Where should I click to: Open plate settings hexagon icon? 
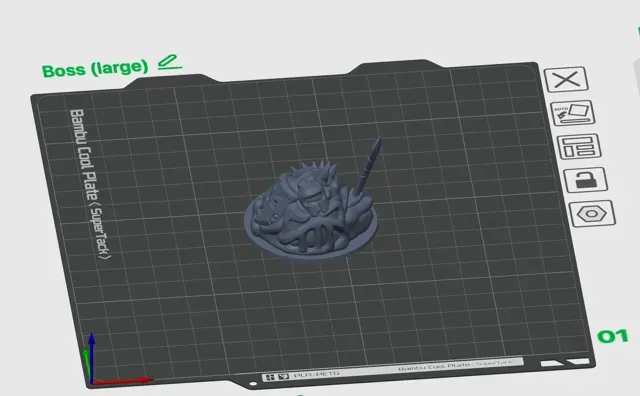click(592, 214)
